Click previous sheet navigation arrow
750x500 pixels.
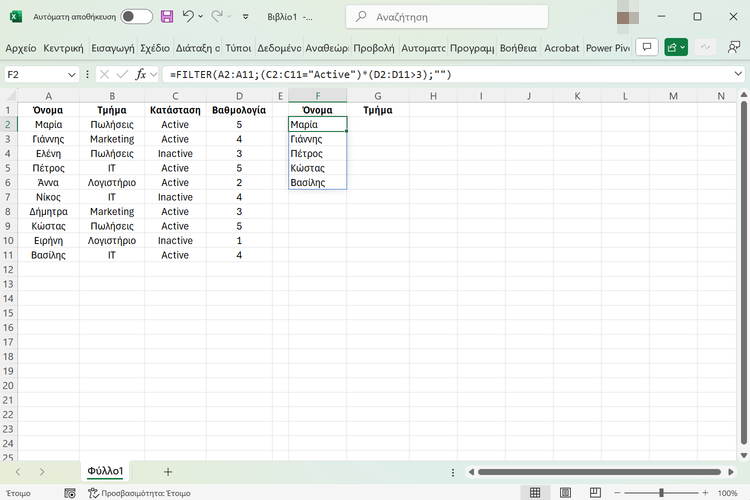[18, 472]
